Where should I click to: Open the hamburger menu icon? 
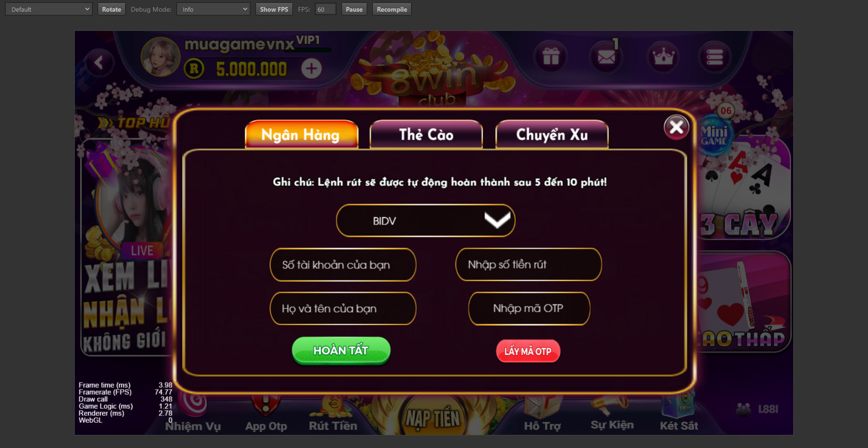point(714,57)
